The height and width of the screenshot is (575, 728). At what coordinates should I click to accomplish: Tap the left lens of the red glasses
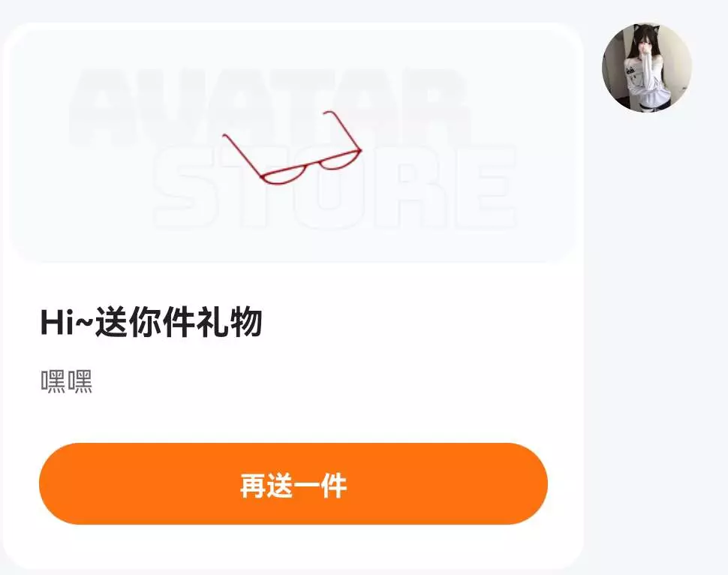284,174
